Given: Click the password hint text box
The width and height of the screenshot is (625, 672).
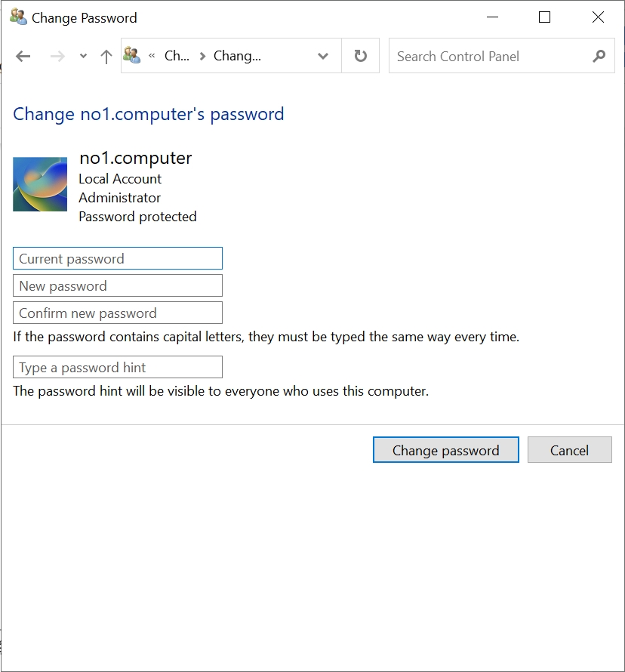Looking at the screenshot, I should (x=118, y=367).
